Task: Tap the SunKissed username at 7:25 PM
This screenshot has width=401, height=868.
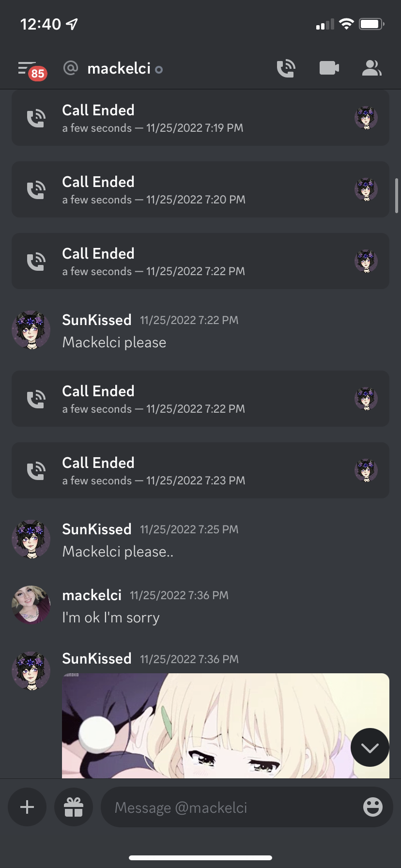Action: point(97,529)
